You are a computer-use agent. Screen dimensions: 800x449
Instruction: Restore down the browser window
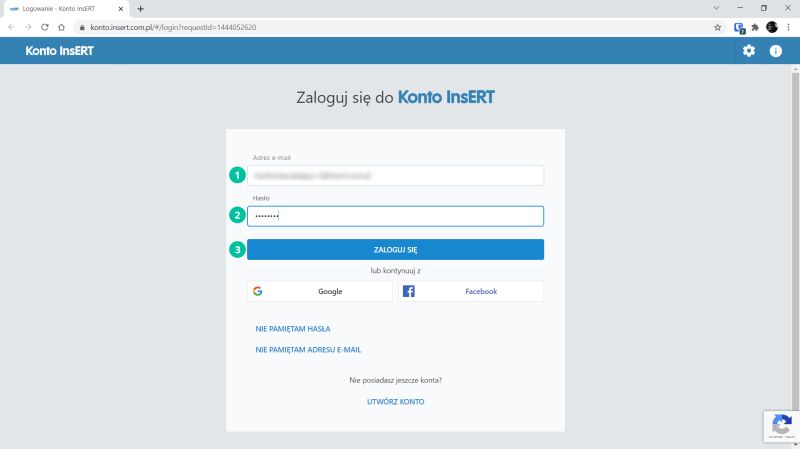(764, 8)
